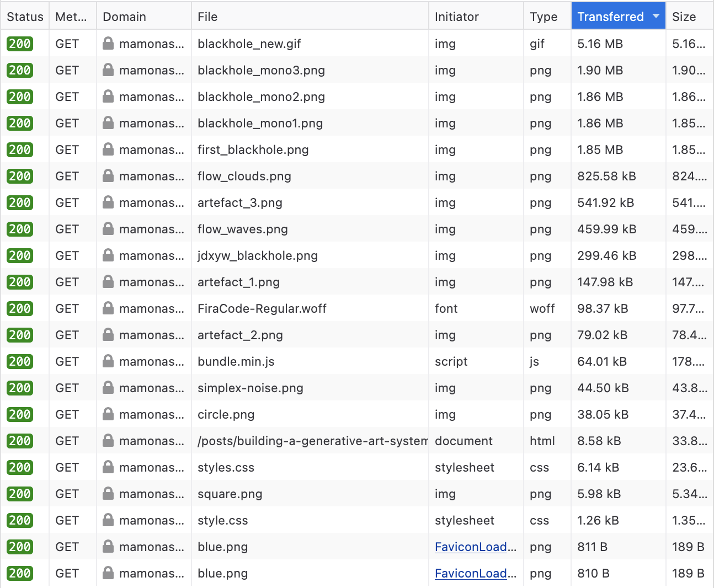Viewport: 714px width, 588px height.
Task: Click the 200 status badge for circle.png
Action: pos(20,414)
